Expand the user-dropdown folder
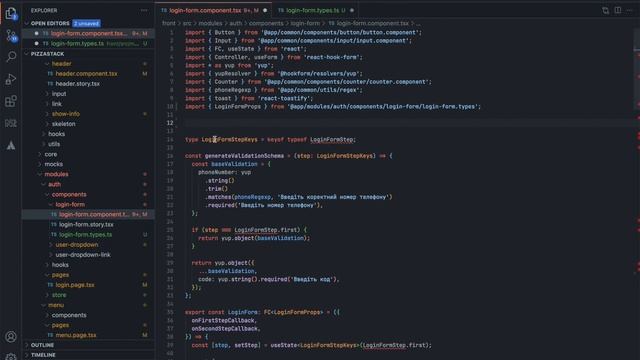 pyautogui.click(x=77, y=245)
